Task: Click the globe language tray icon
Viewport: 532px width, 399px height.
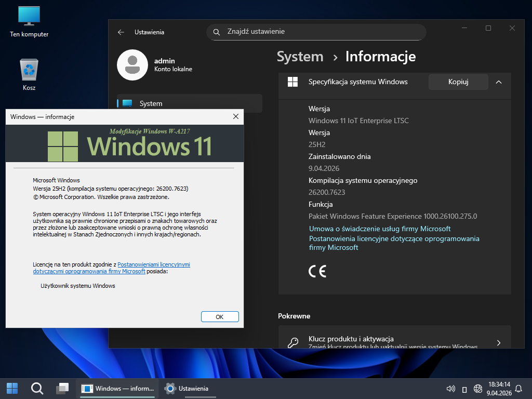Action: pyautogui.click(x=478, y=389)
